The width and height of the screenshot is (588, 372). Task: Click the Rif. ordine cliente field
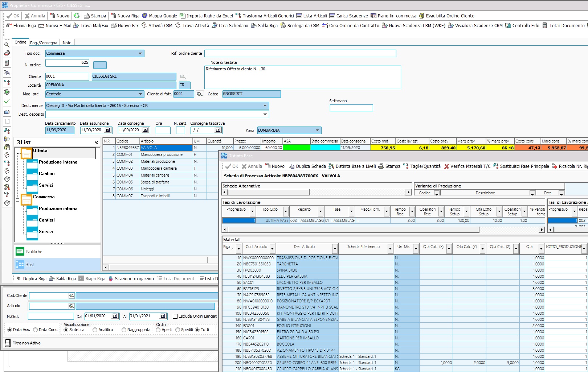(x=300, y=54)
